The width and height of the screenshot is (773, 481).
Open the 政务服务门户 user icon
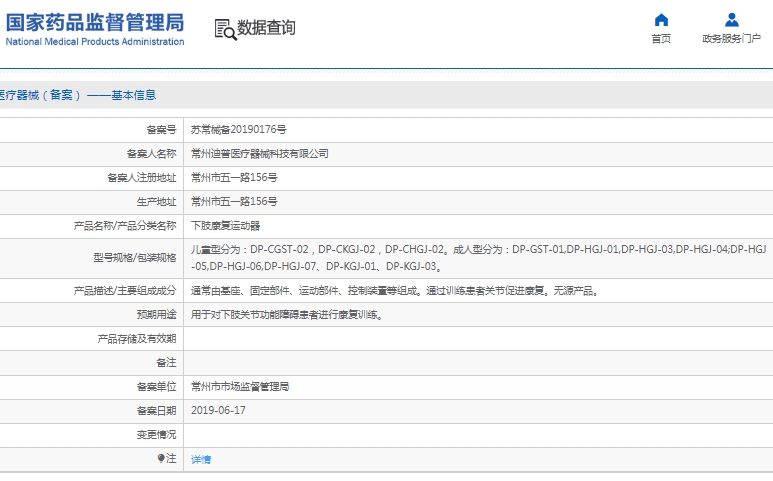tap(732, 20)
